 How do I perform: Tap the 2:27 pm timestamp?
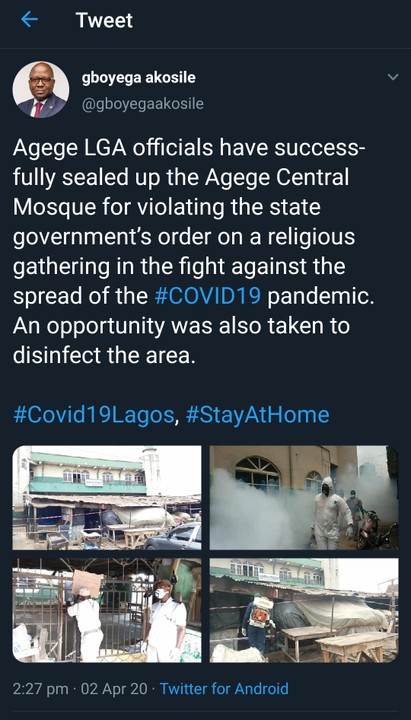pyautogui.click(x=41, y=689)
